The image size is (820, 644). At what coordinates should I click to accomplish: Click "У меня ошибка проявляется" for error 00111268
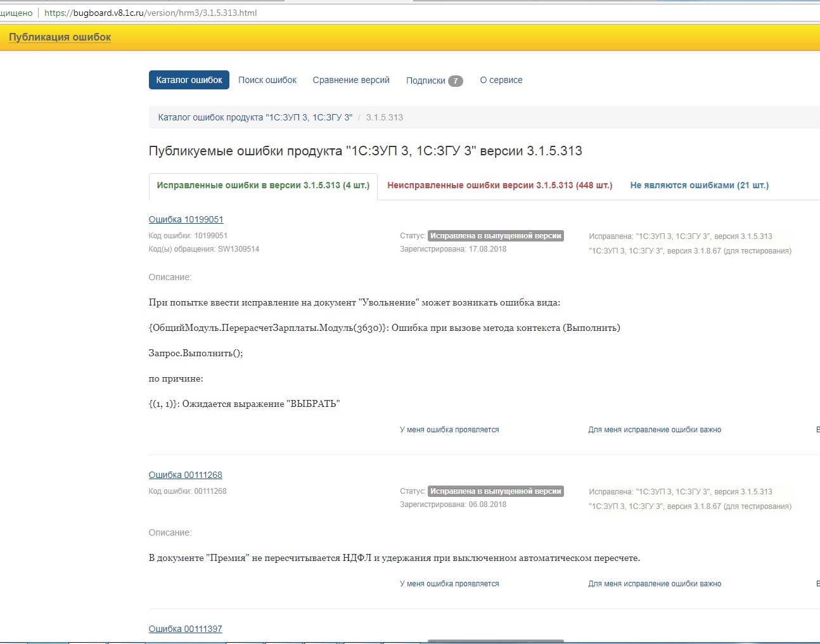pyautogui.click(x=449, y=584)
